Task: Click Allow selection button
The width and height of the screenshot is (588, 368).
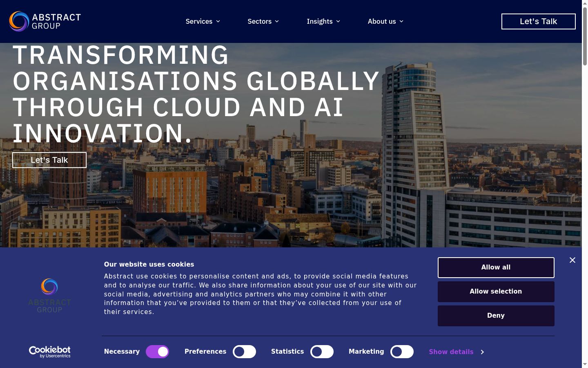Action: point(496,292)
